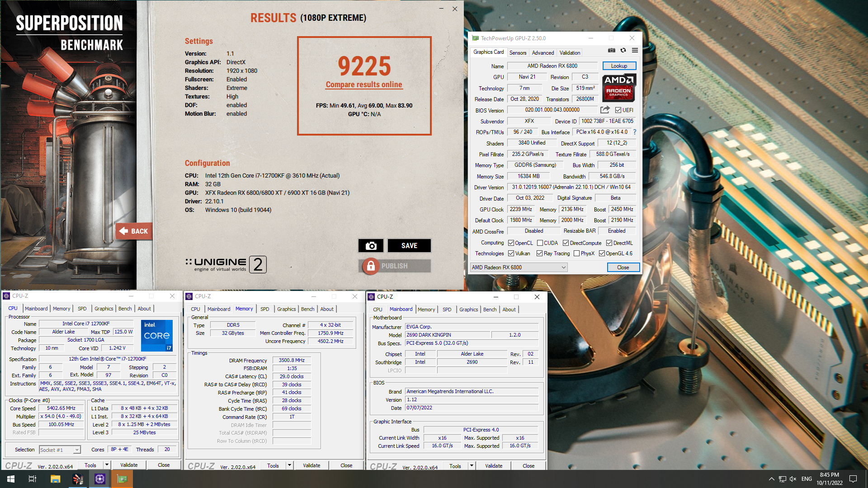Screen dimensions: 868x488
Task: Open Task View on the taskbar
Action: click(x=33, y=479)
